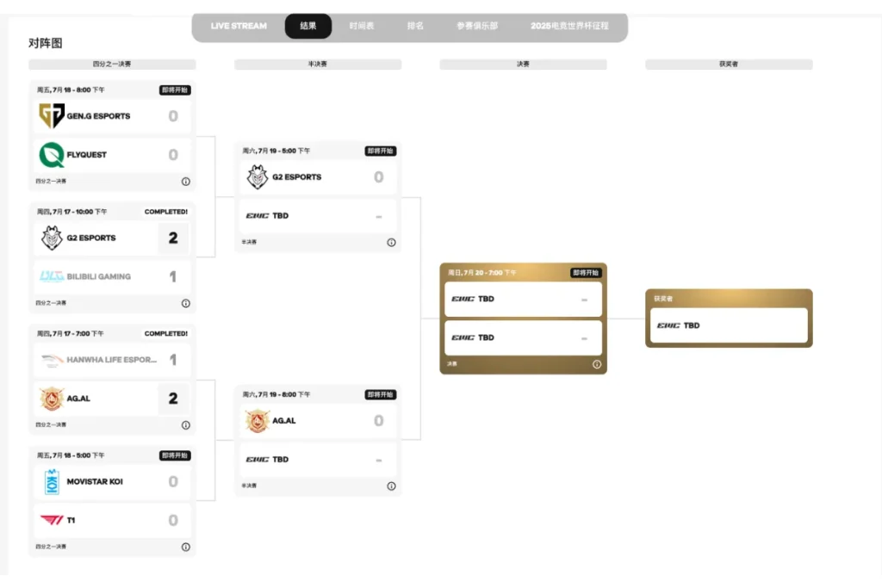882x588 pixels.
Task: Open info icon for Movistar KOI vs T1
Action: click(186, 547)
